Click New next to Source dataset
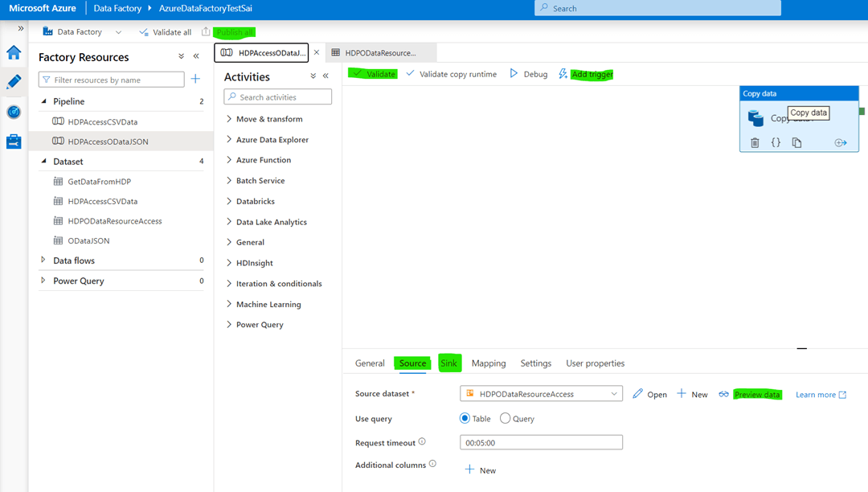The height and width of the screenshot is (492, 868). tap(692, 394)
